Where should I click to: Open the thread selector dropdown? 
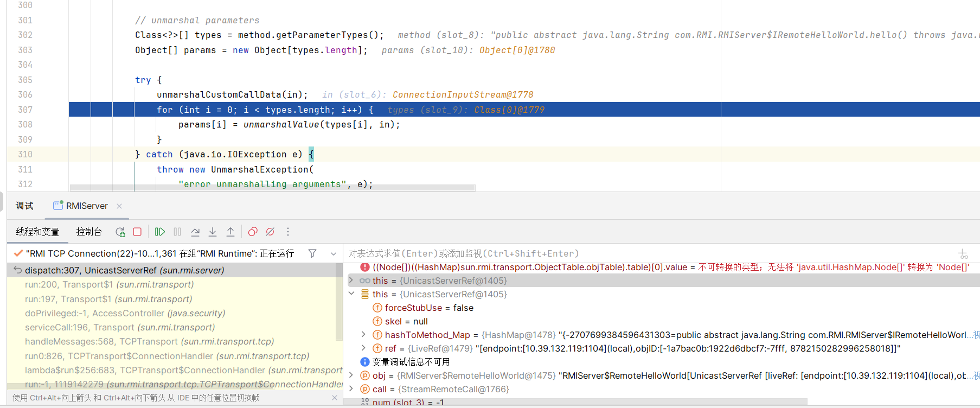(x=334, y=253)
